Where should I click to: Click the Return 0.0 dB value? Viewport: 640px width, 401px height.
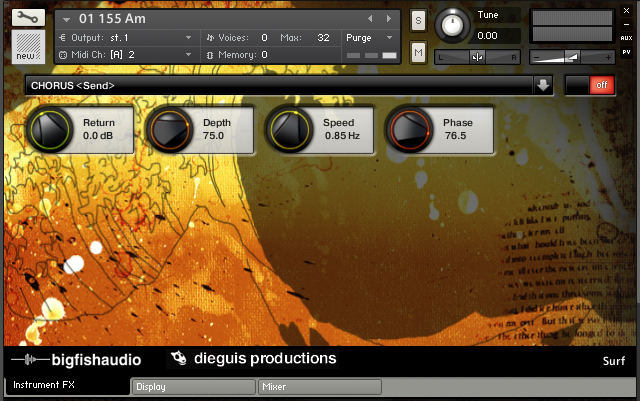tap(98, 136)
